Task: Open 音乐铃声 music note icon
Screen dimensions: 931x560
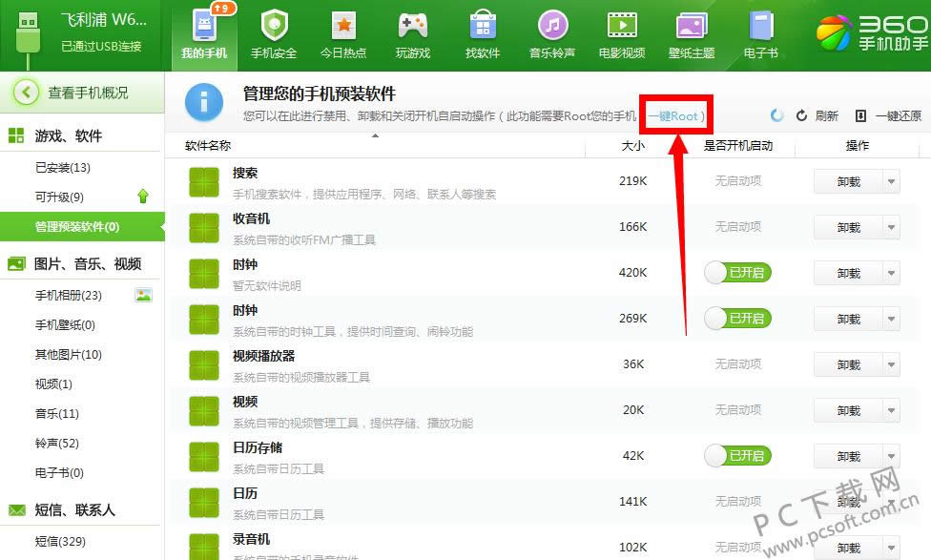Action: (552, 26)
